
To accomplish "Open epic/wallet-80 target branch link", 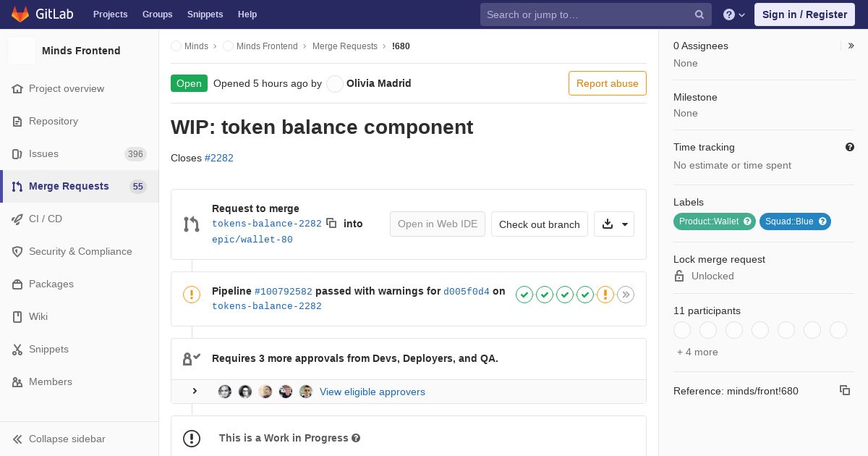I will click(252, 240).
